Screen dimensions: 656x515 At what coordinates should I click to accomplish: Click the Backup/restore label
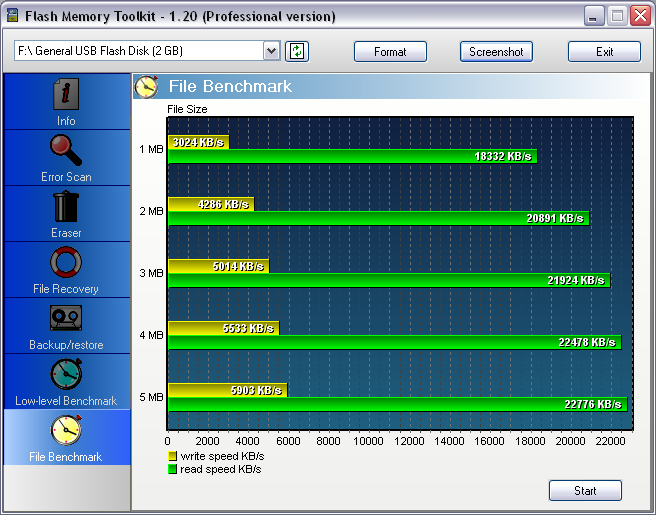coord(66,345)
